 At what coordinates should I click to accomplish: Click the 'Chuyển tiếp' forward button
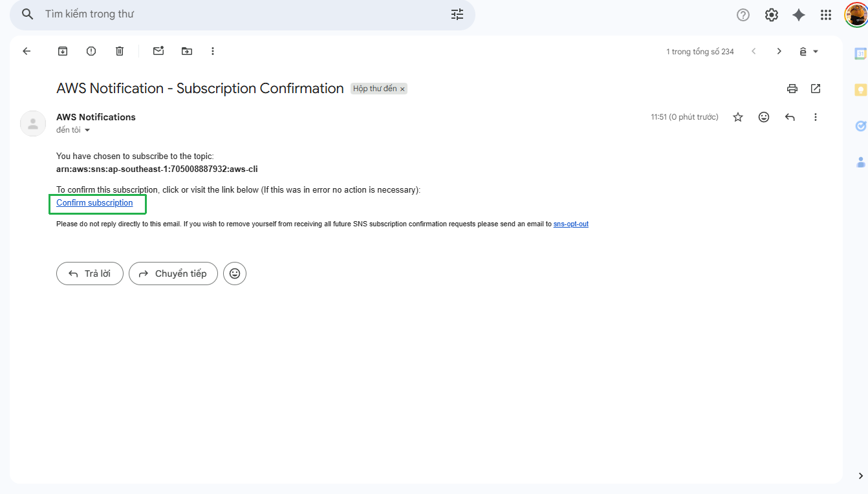pos(173,274)
